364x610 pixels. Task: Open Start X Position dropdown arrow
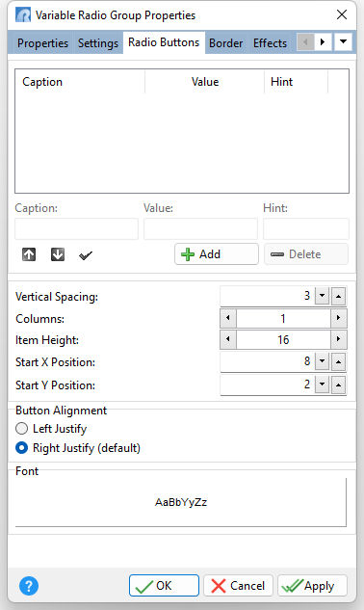322,361
